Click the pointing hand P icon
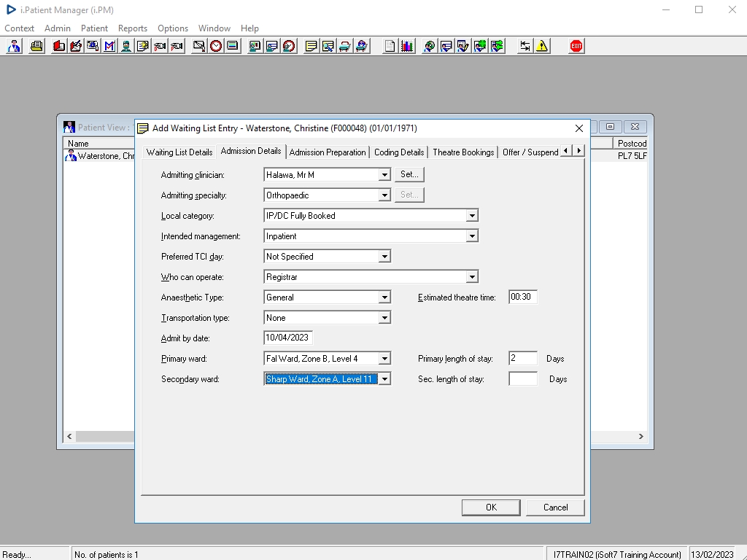The width and height of the screenshot is (747, 560). pos(177,46)
